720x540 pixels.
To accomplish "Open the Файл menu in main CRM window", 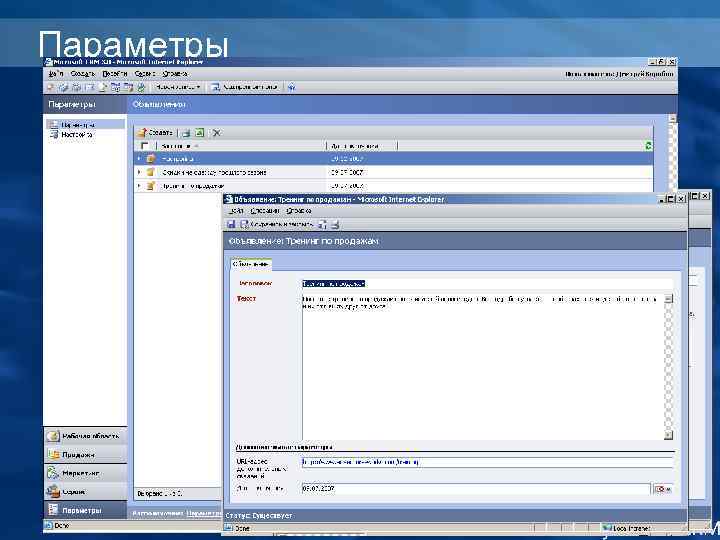I will (x=56, y=73).
